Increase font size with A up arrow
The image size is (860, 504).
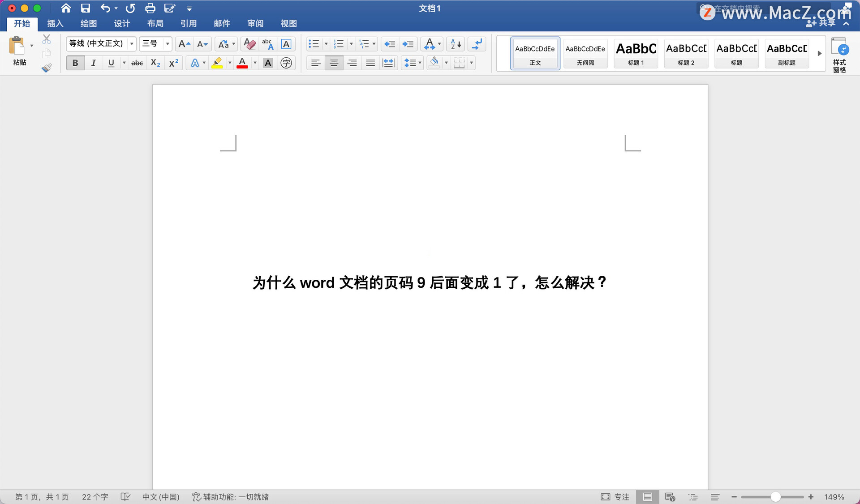tap(184, 44)
